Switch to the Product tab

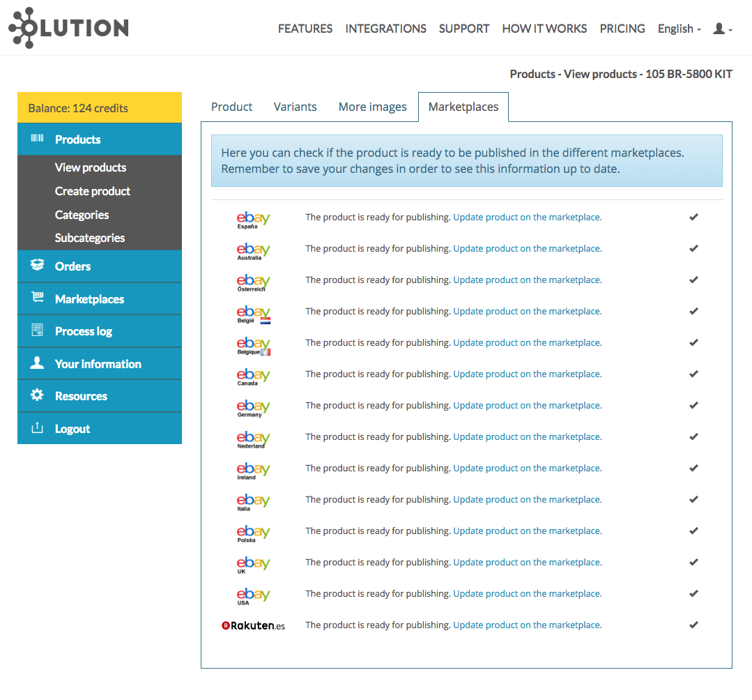[x=231, y=107]
